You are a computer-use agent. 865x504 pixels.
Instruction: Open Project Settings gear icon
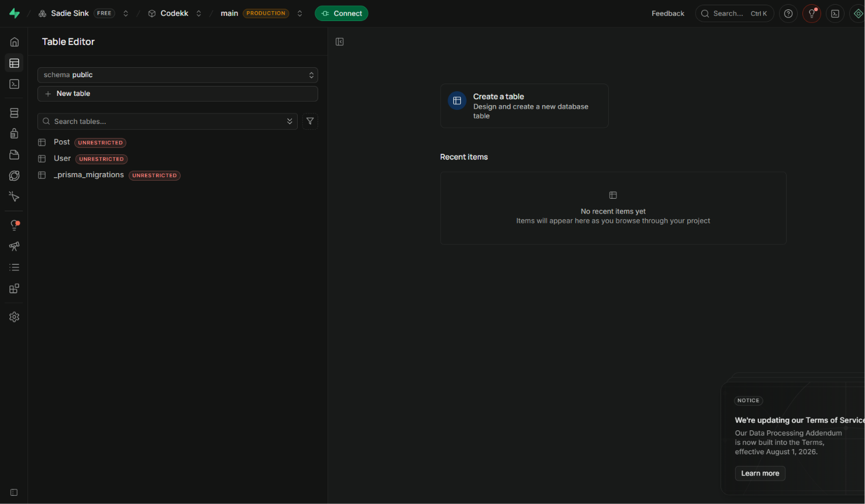pos(15,317)
